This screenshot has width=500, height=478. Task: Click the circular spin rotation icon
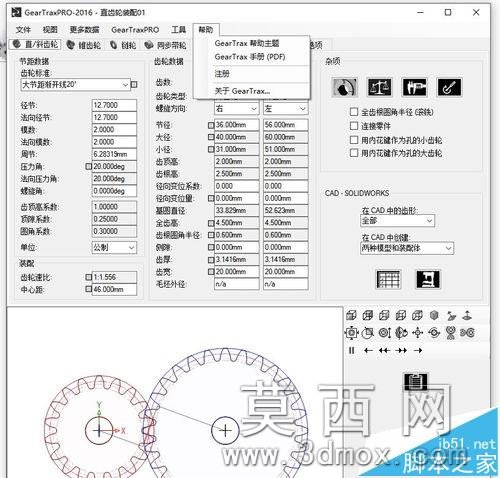(x=434, y=333)
